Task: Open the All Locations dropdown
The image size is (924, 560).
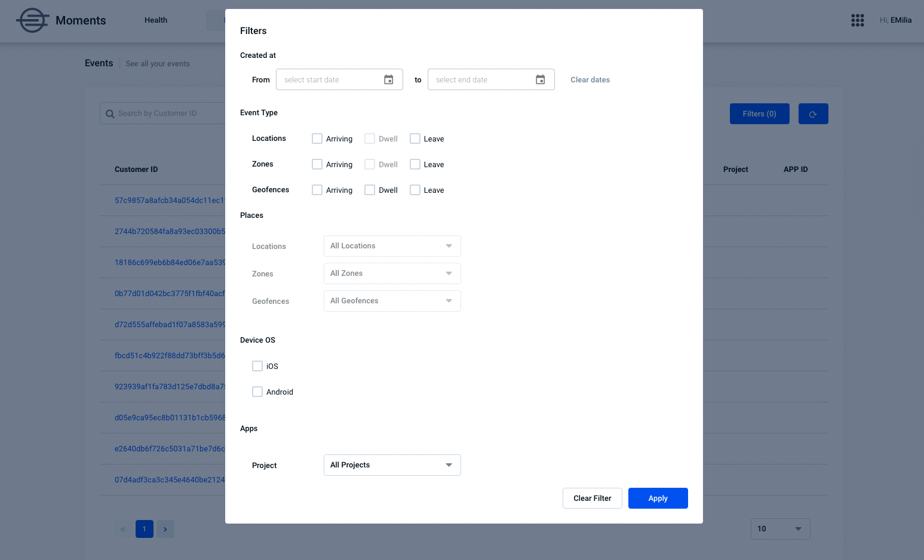Action: click(392, 246)
